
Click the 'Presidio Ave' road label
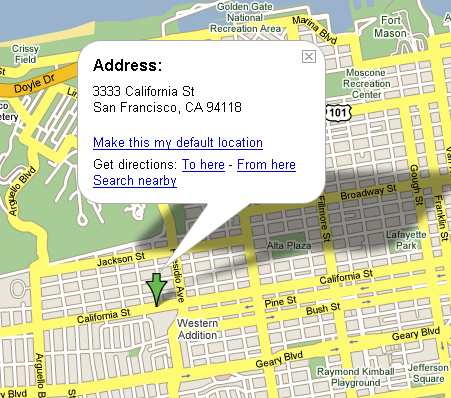coord(177,276)
